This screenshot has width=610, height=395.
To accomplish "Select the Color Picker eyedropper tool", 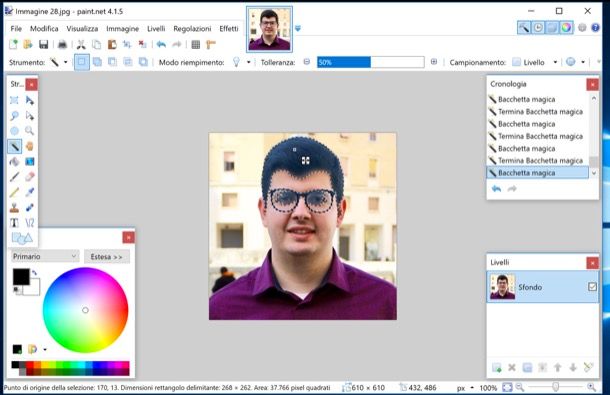I will pos(30,192).
